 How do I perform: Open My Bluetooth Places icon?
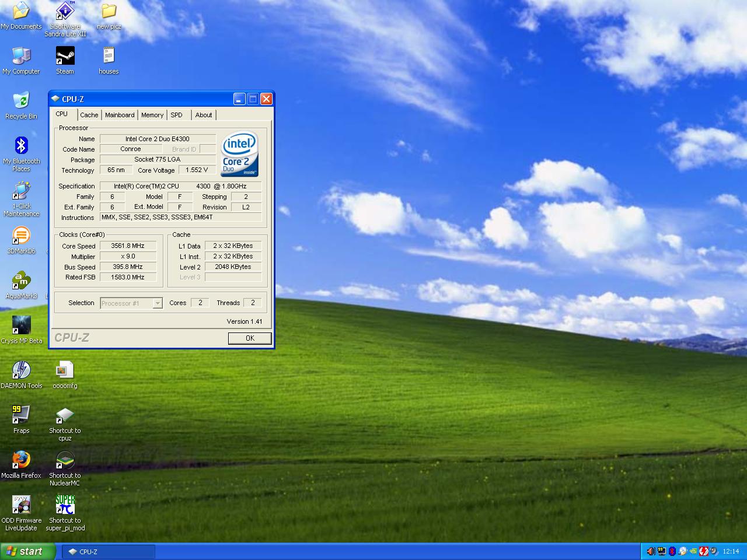click(x=21, y=154)
